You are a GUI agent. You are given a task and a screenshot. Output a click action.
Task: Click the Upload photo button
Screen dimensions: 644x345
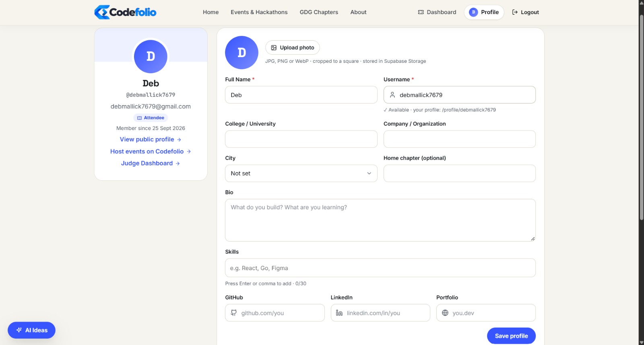(x=293, y=48)
